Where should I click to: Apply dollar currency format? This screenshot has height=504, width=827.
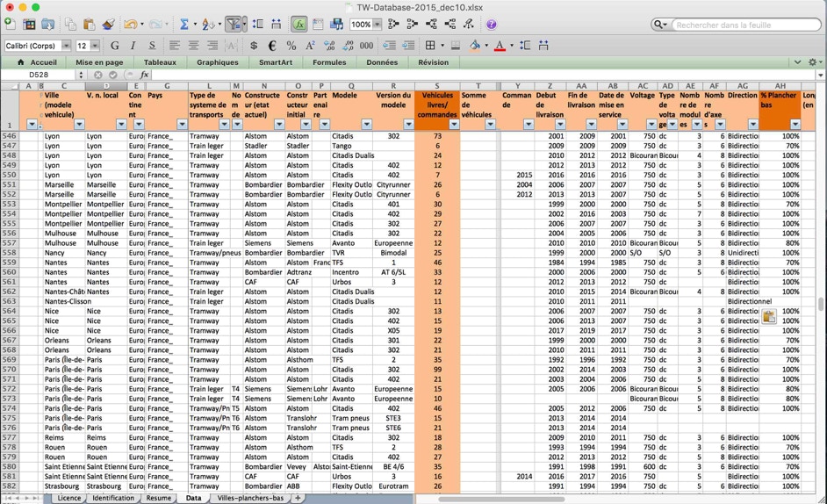tap(254, 46)
